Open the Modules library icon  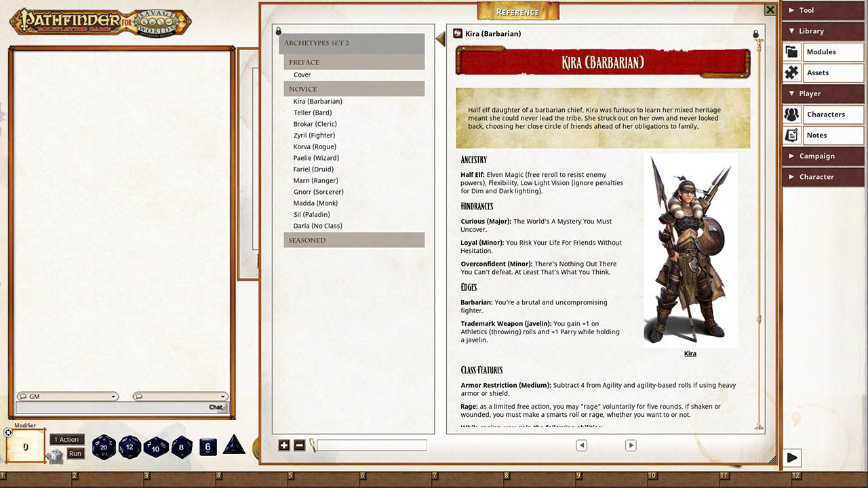[791, 52]
